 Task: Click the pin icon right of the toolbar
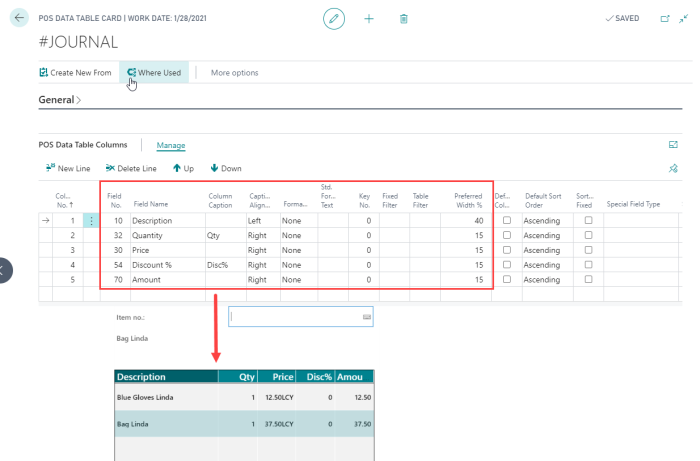673,168
